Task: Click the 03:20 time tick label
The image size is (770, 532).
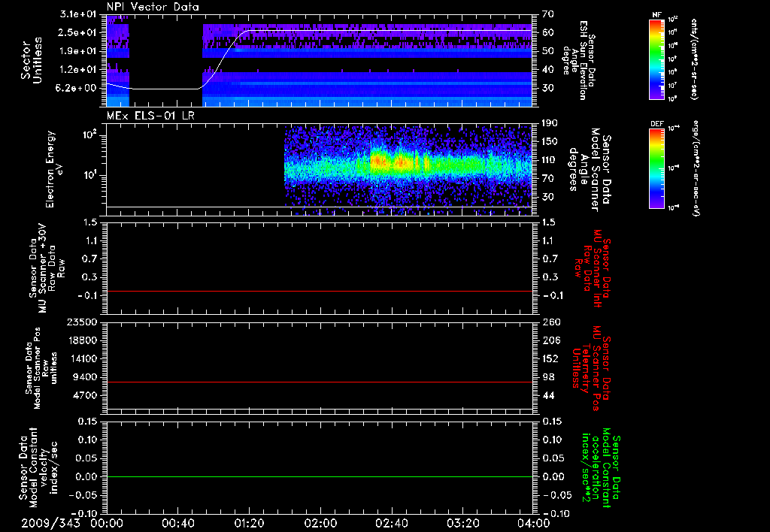Action: pos(462,523)
